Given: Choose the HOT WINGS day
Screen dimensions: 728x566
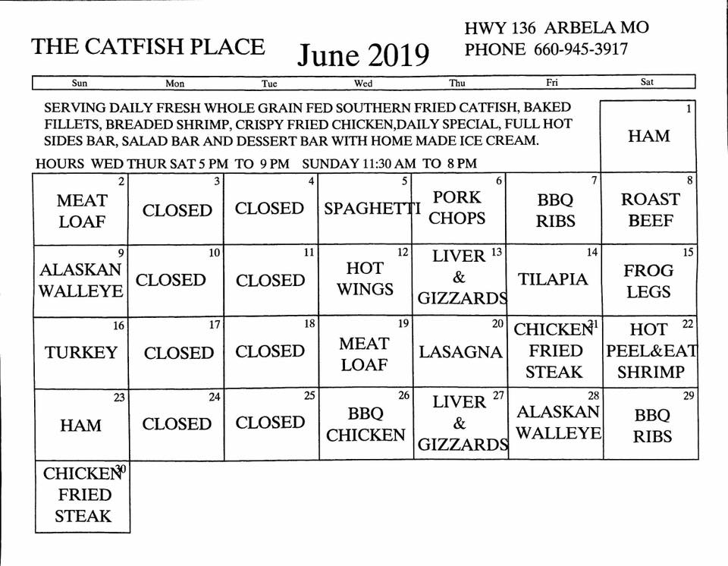Looking at the screenshot, I should [x=365, y=279].
